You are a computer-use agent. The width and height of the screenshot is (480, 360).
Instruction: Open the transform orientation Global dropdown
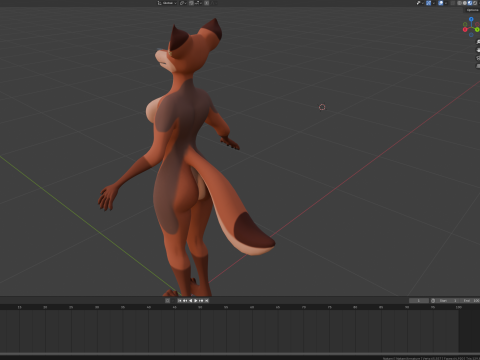tap(168, 3)
